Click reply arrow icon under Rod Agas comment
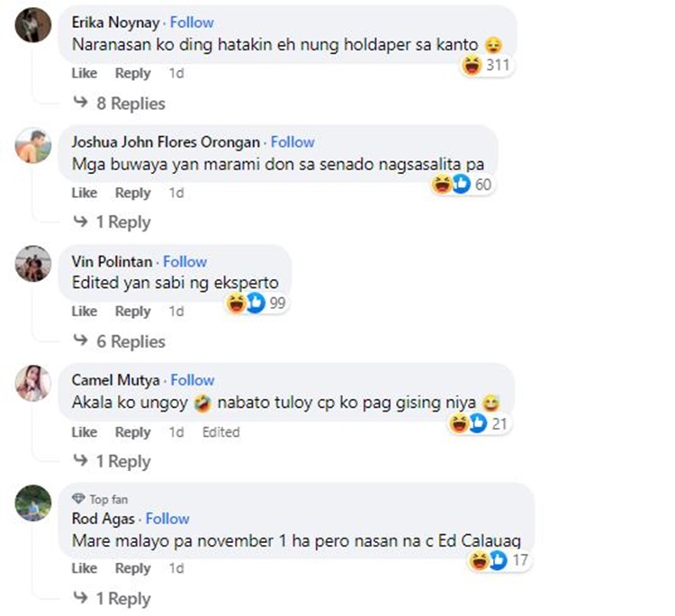Image resolution: width=675 pixels, height=616 pixels. (80, 597)
